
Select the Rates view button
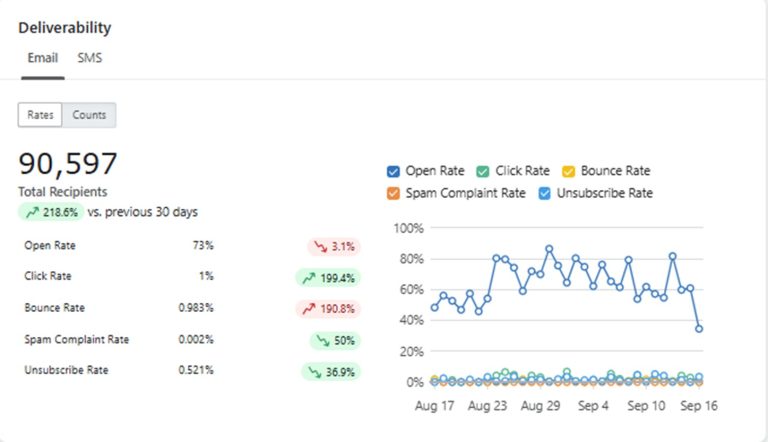tap(41, 115)
